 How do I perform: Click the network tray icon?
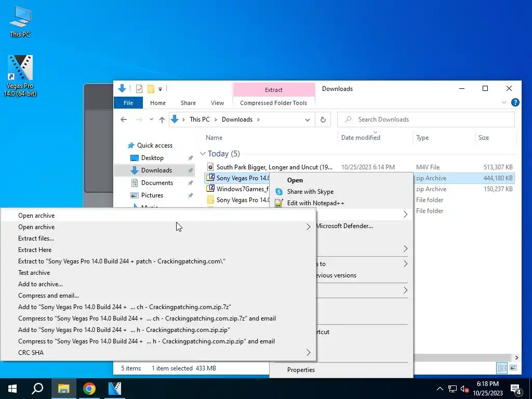(x=453, y=389)
